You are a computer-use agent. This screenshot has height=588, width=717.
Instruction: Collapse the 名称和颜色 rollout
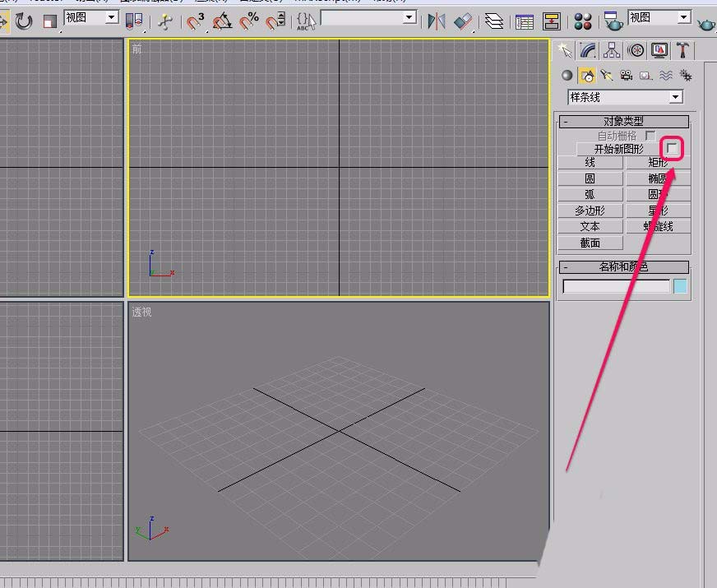(624, 266)
